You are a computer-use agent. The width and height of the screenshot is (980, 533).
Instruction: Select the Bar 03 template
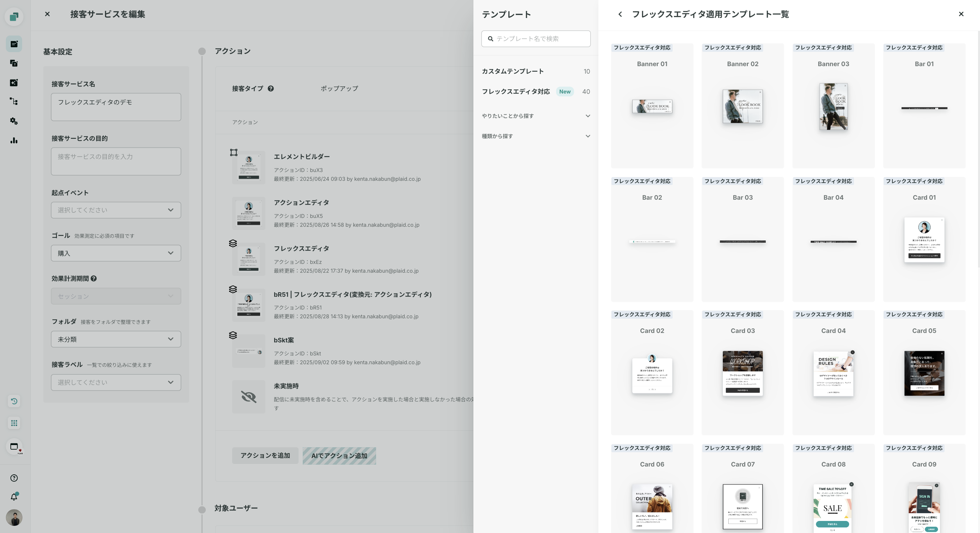pos(743,239)
